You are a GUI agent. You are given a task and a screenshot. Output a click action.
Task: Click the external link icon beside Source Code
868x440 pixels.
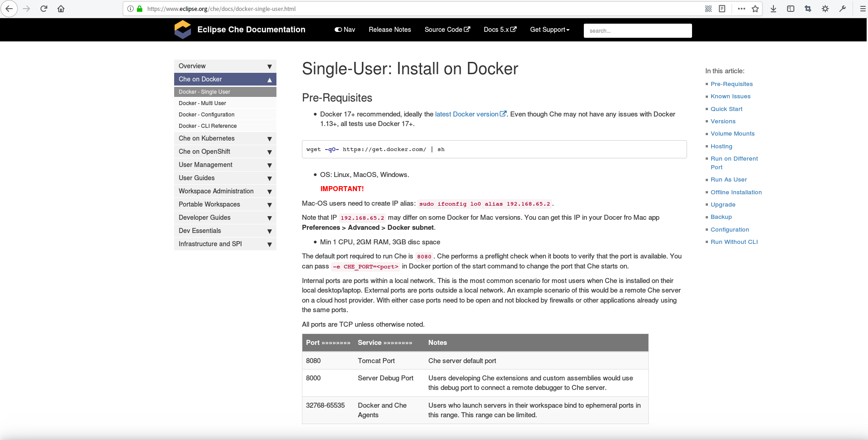[x=467, y=29]
